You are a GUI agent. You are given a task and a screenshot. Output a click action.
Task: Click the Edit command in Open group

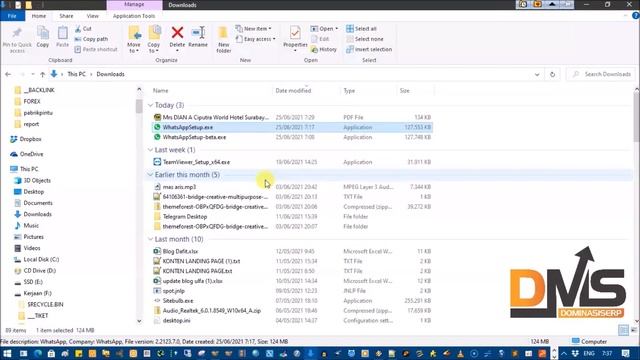click(320, 39)
